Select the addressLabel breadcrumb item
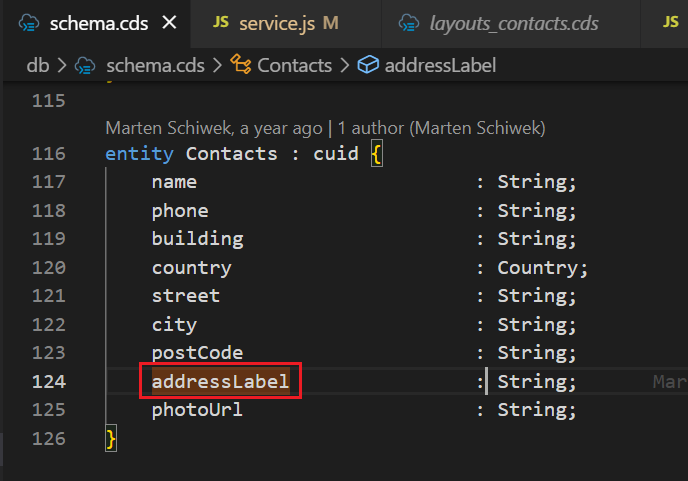The width and height of the screenshot is (688, 481). click(440, 66)
